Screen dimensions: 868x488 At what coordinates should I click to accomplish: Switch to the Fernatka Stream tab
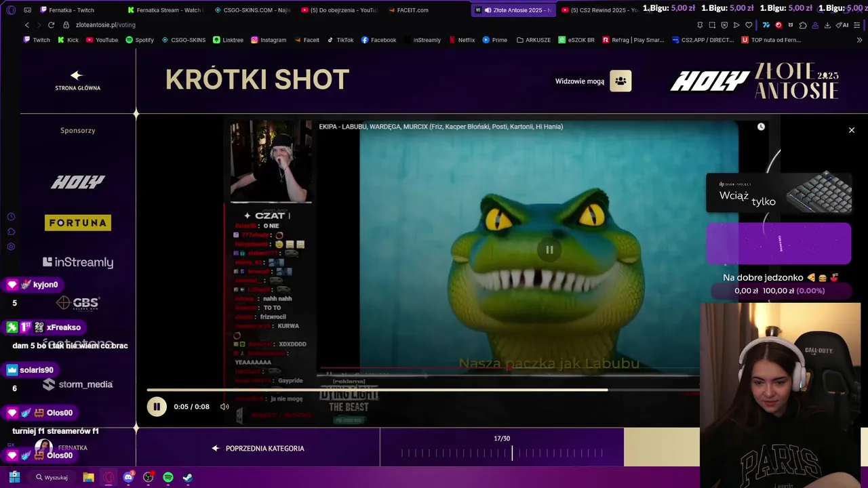click(166, 10)
